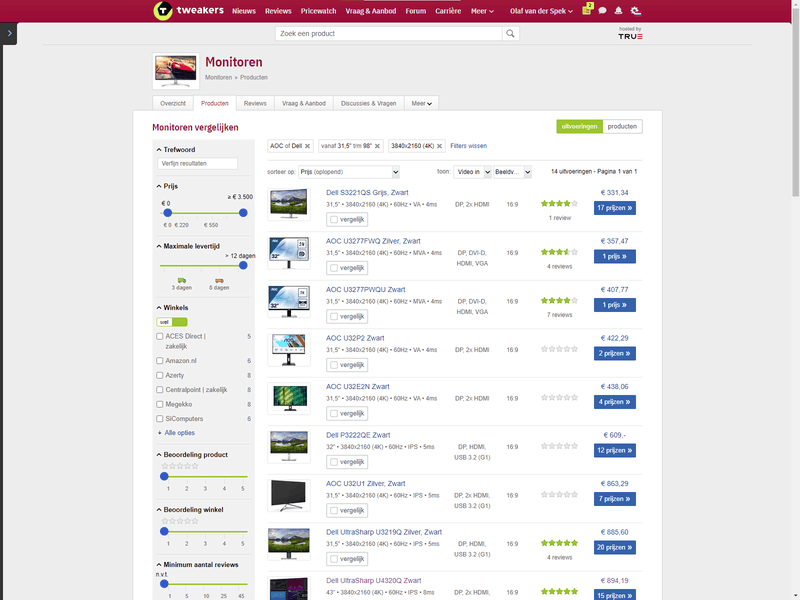Focus the Verfijn resultaten keyword field
Viewport: 800px width, 600px height.
(x=197, y=164)
